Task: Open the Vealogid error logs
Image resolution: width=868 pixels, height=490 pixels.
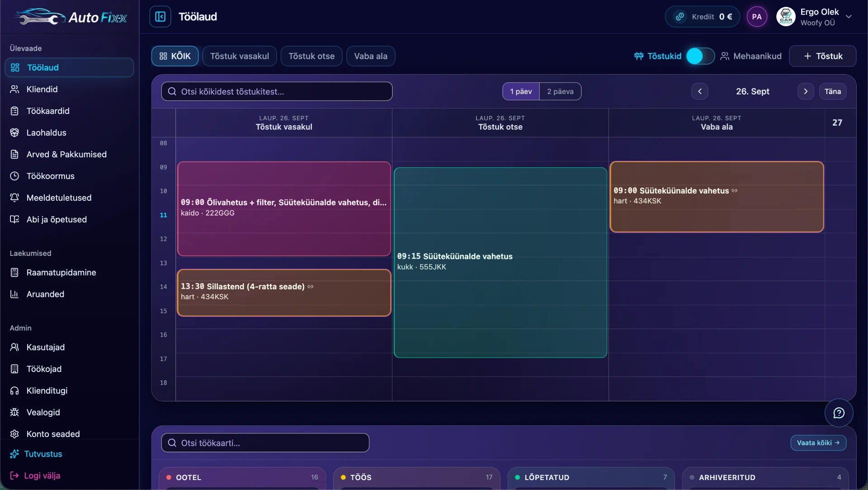Action: click(x=69, y=412)
